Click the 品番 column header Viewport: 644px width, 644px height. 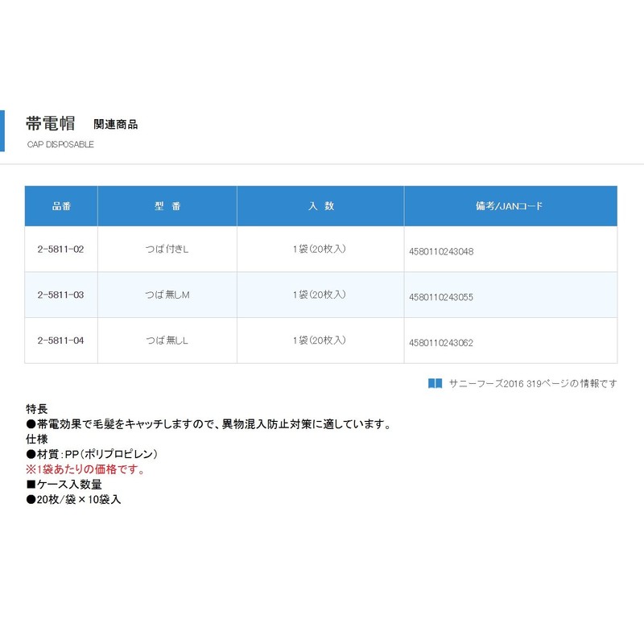pyautogui.click(x=61, y=206)
